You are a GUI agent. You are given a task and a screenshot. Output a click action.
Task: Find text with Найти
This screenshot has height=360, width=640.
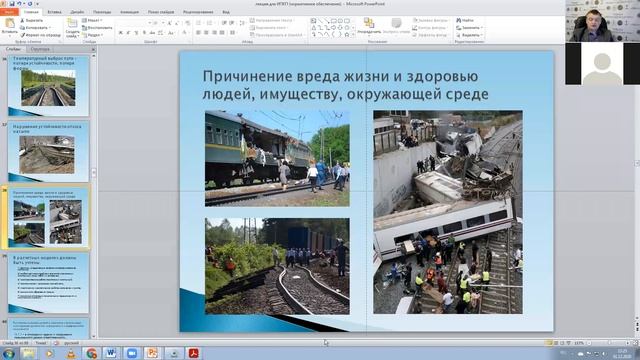pos(465,20)
